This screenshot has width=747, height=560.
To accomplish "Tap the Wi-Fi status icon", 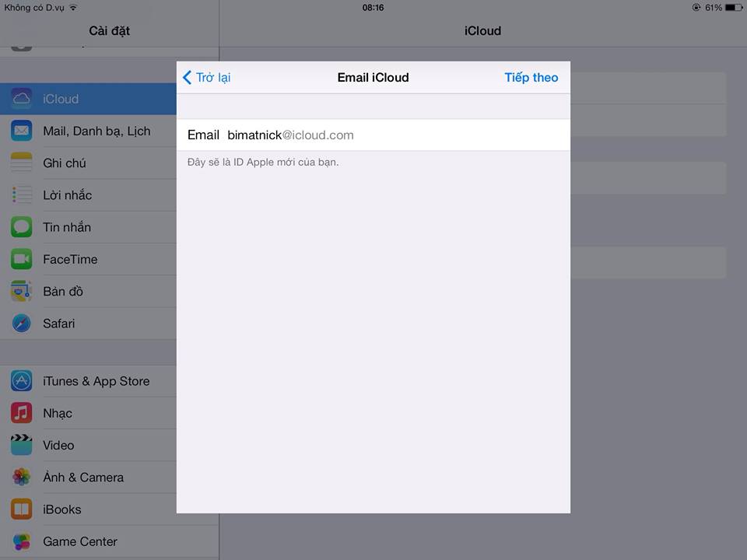I will [x=73, y=7].
